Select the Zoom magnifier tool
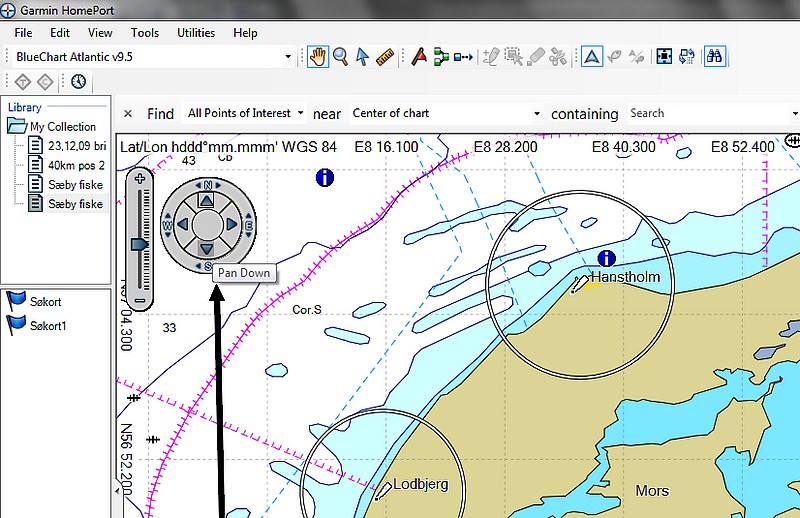The height and width of the screenshot is (518, 800). pyautogui.click(x=340, y=57)
